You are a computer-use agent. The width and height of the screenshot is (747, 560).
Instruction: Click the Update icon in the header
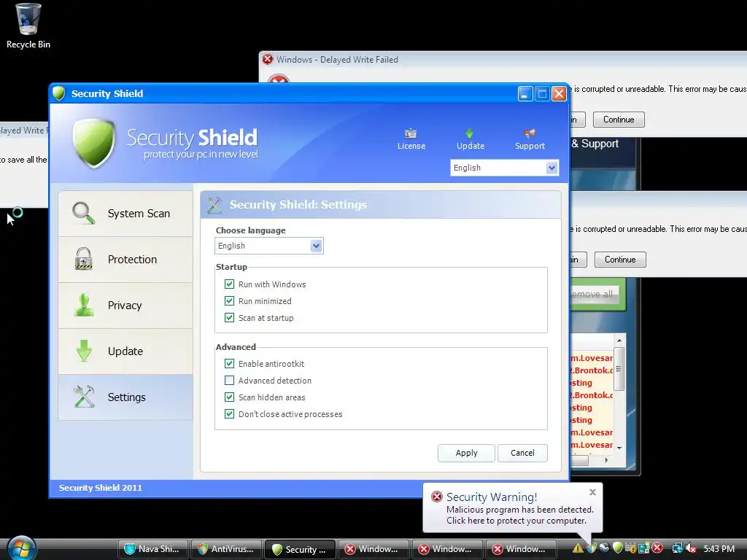click(x=471, y=133)
